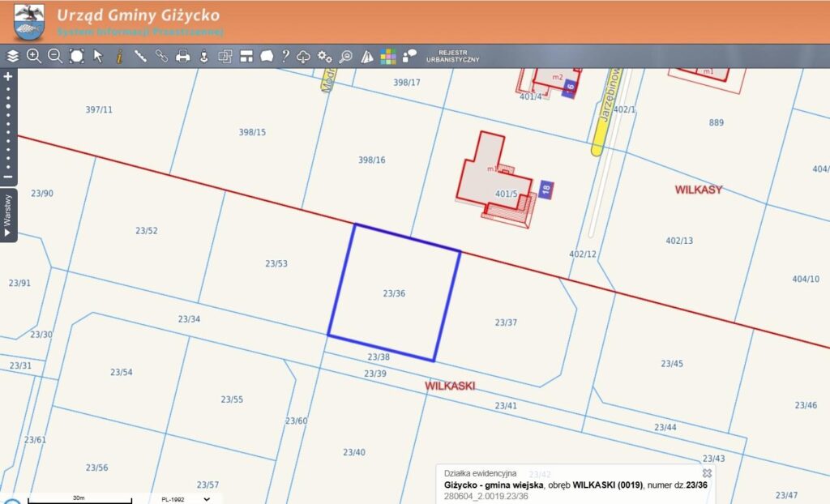Click the blue house number 6 marker
The image size is (830, 504).
569,88
